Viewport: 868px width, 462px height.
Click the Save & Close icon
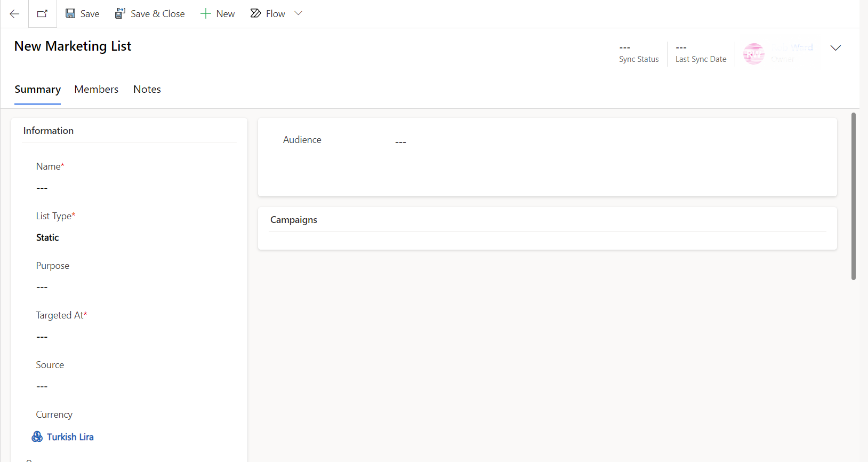pos(120,14)
